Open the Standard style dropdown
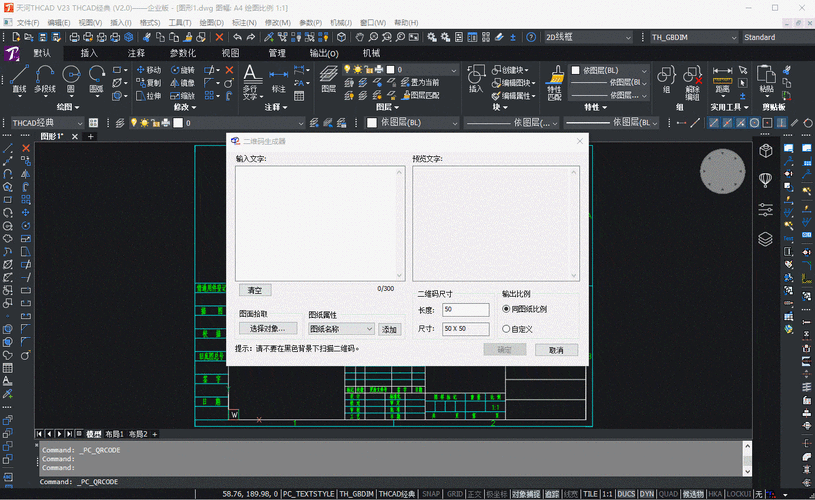This screenshot has height=500, width=815. (778, 37)
